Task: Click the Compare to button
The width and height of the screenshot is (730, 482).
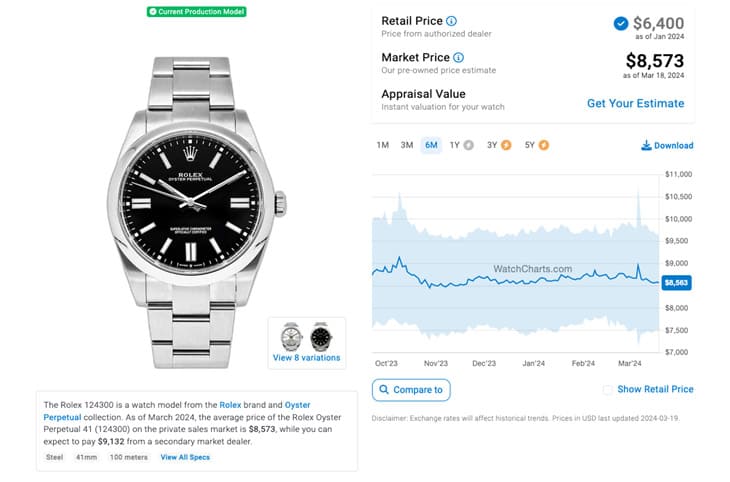Action: pyautogui.click(x=411, y=390)
